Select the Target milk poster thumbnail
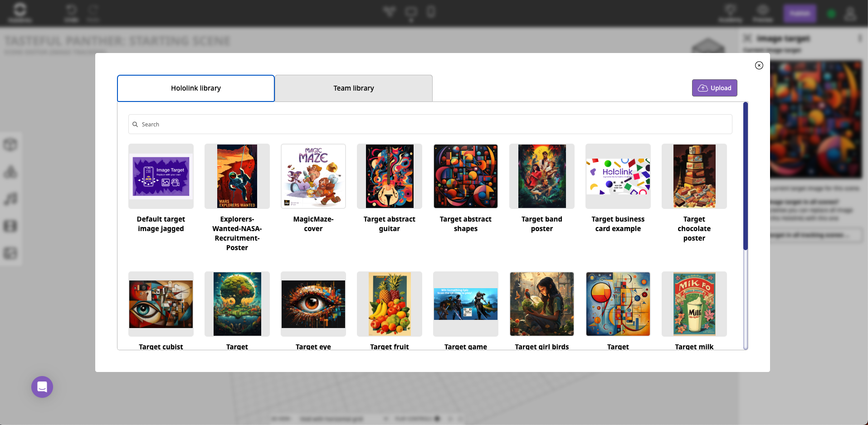The image size is (868, 425). [x=694, y=304]
